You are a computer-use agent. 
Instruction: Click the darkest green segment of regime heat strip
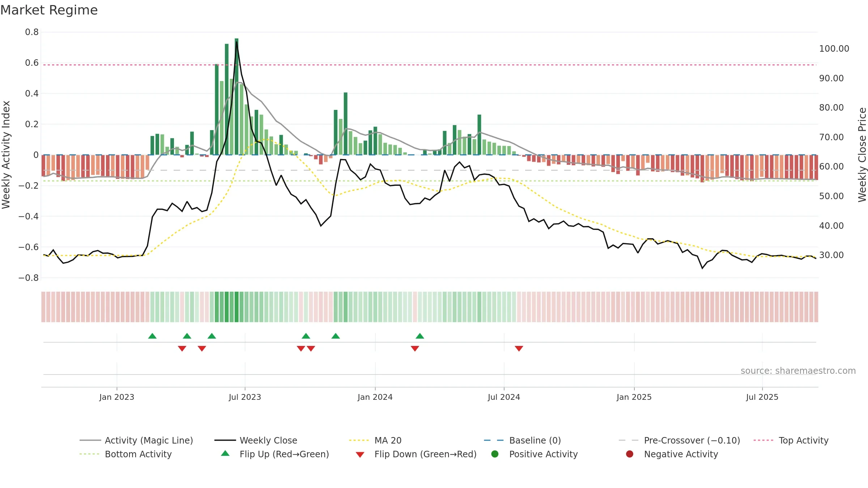click(x=237, y=307)
